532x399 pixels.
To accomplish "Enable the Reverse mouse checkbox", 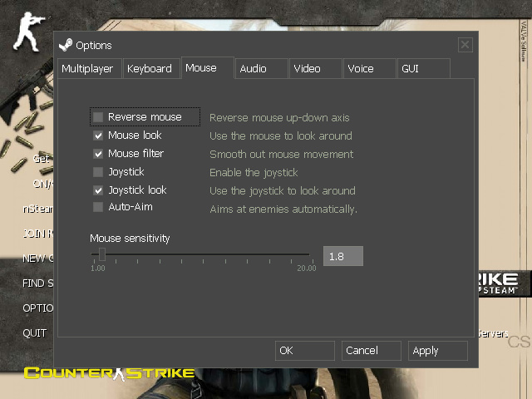I will tap(99, 117).
